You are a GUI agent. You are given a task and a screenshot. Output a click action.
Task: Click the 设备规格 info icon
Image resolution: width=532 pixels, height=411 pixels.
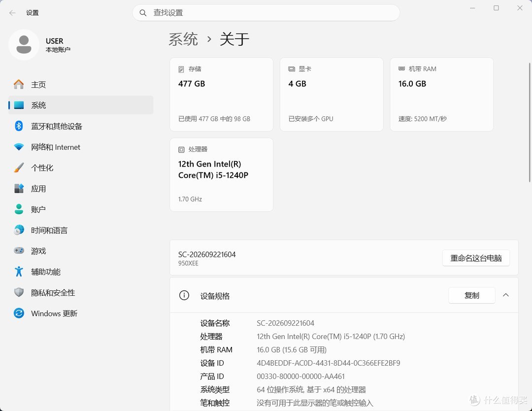[184, 295]
